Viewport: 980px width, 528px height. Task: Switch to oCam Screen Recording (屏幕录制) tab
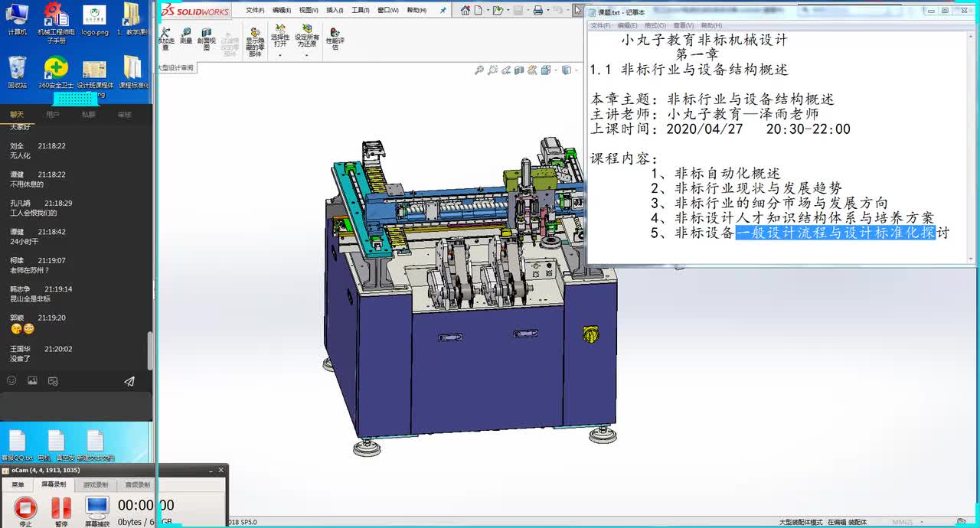tap(54, 484)
